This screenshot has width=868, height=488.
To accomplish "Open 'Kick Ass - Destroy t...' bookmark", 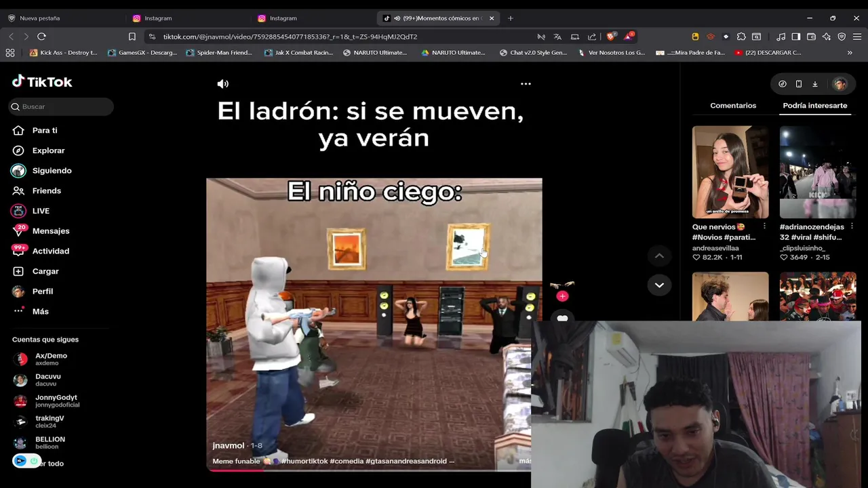I will click(x=64, y=53).
